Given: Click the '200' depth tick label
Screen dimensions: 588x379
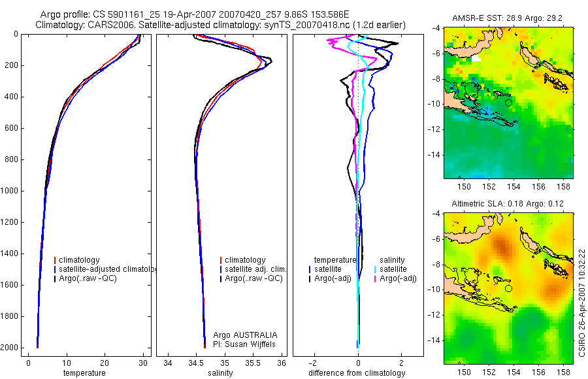Looking at the screenshot, I should point(12,65).
